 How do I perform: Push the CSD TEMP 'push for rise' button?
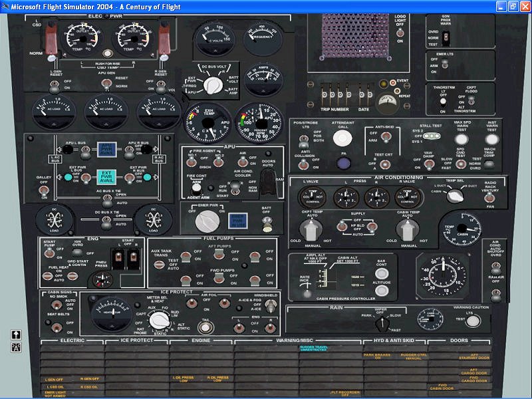pos(108,53)
